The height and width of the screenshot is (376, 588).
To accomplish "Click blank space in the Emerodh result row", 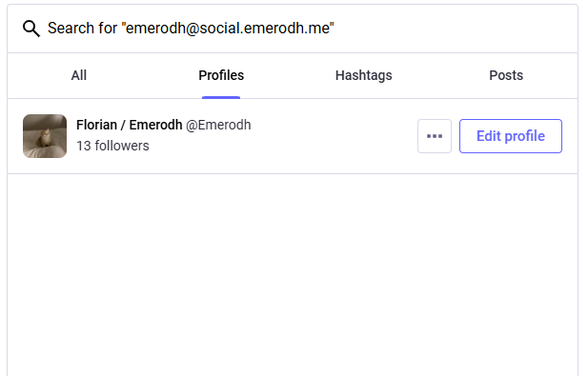I will click(334, 136).
